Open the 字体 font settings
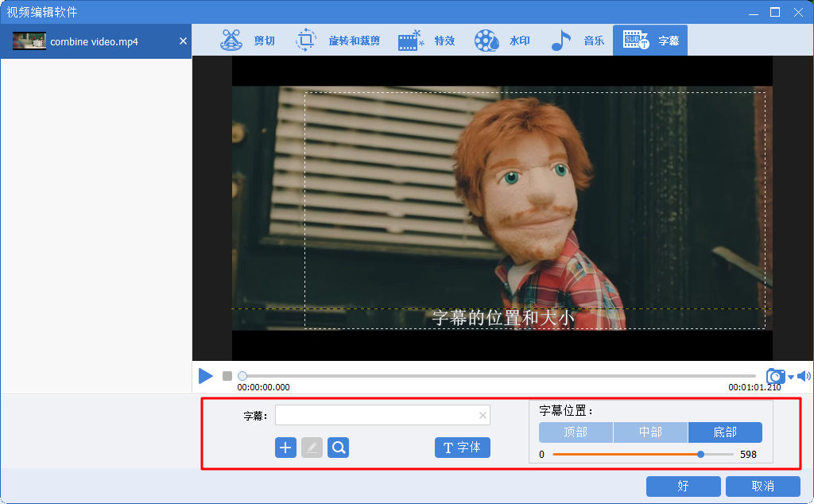 pos(463,448)
